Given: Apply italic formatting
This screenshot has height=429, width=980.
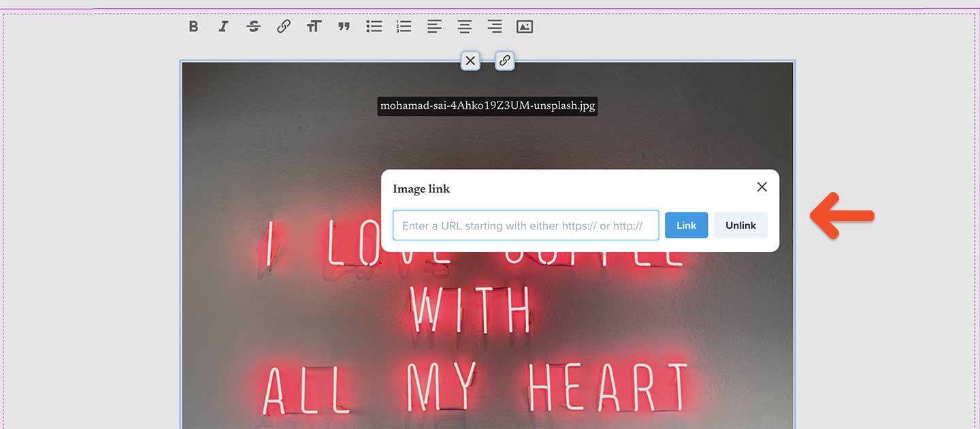Looking at the screenshot, I should point(223,27).
